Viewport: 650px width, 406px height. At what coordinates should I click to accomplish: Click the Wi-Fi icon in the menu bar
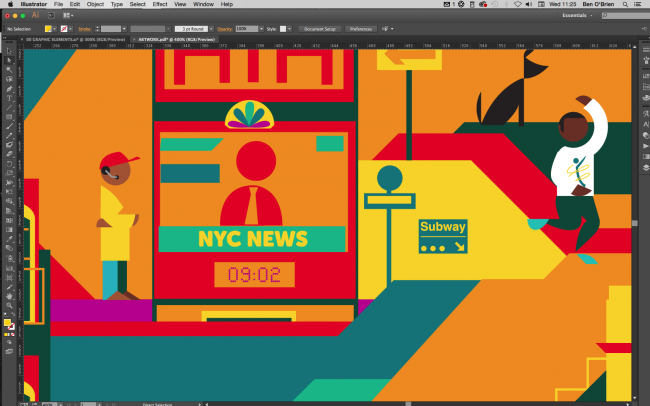tap(520, 5)
